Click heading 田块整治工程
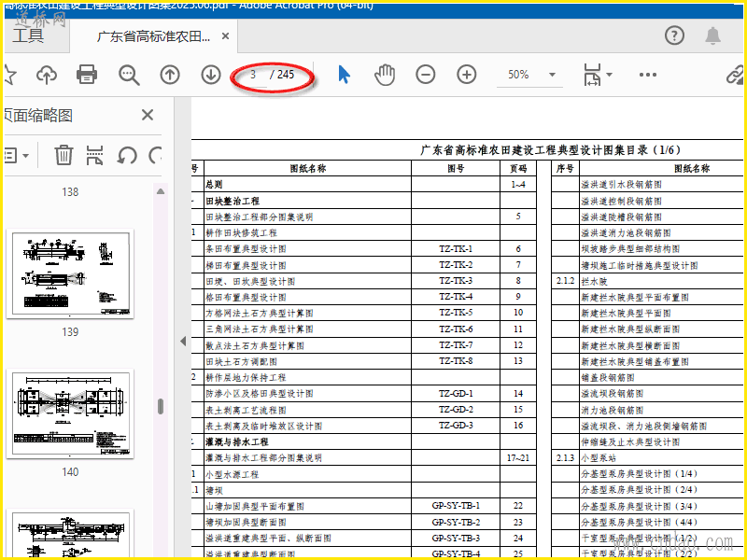The image size is (747, 560). (x=233, y=201)
